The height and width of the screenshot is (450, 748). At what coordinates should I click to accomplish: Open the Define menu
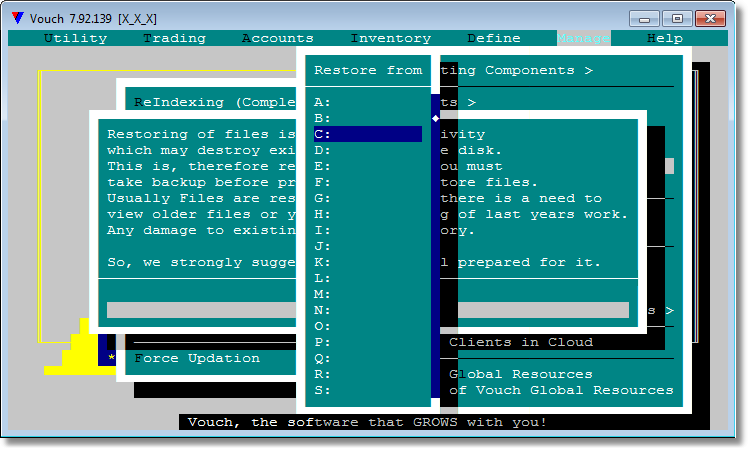494,38
